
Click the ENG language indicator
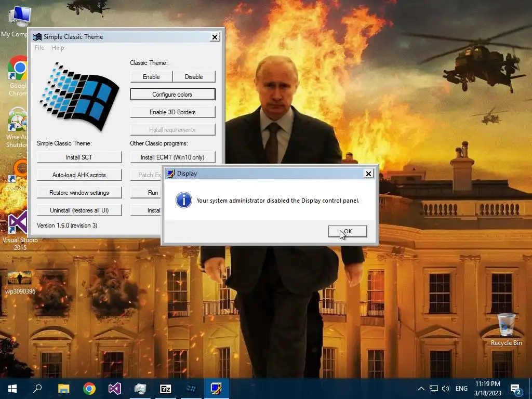pos(461,389)
